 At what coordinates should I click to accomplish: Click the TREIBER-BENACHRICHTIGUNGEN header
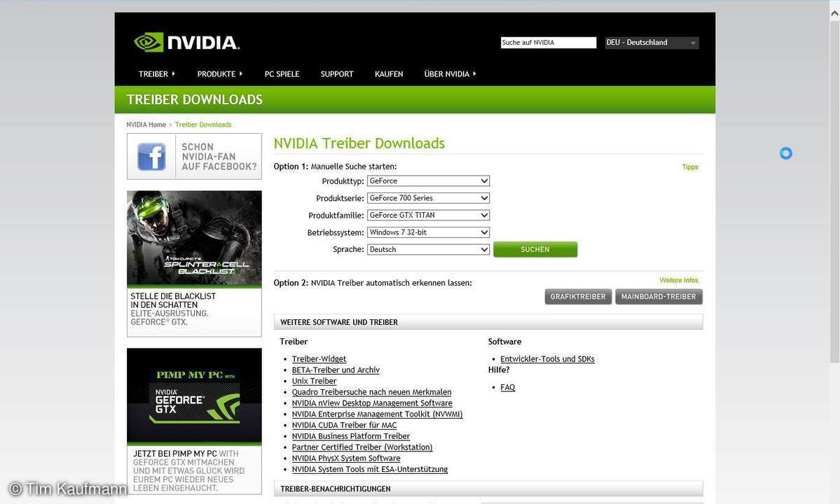coord(488,489)
